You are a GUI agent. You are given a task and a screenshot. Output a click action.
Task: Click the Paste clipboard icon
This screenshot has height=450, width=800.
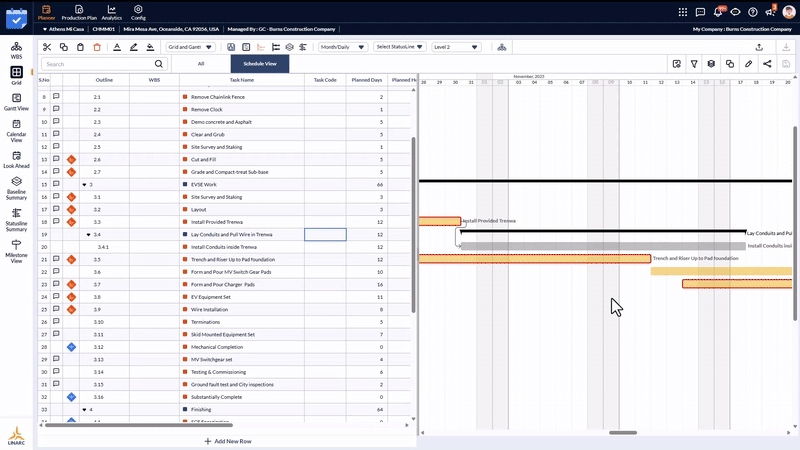pos(80,47)
